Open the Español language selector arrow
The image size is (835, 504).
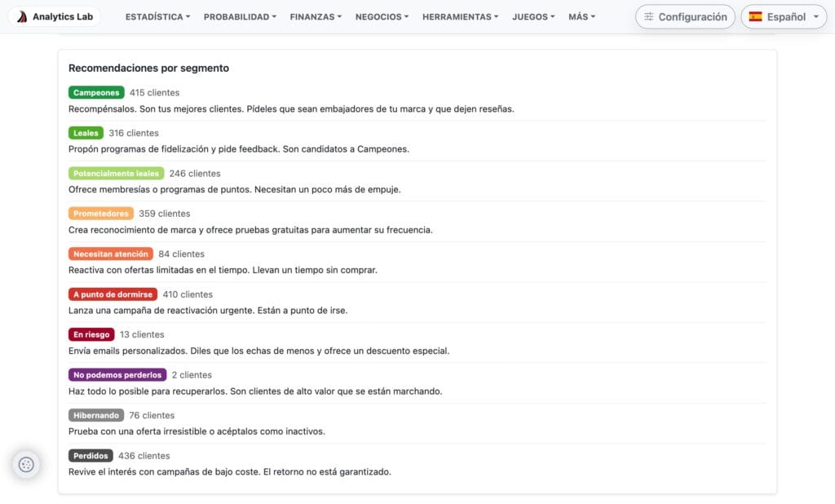(815, 16)
